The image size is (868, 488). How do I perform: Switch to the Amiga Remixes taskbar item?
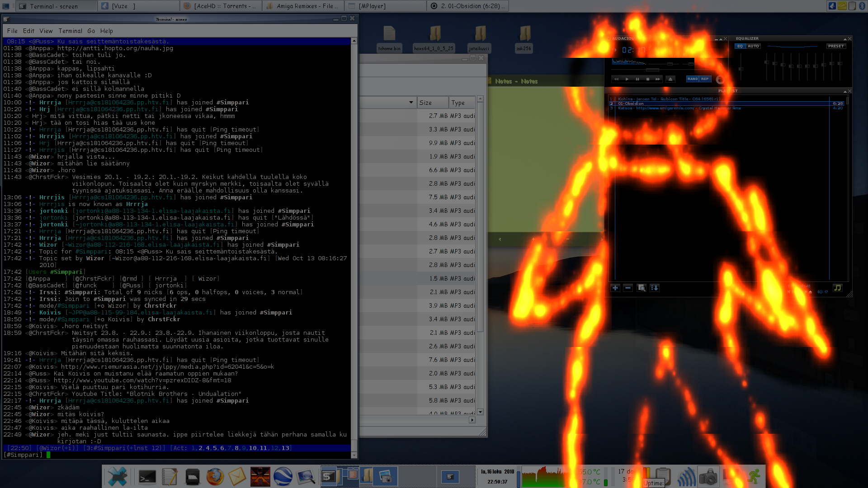tap(303, 6)
